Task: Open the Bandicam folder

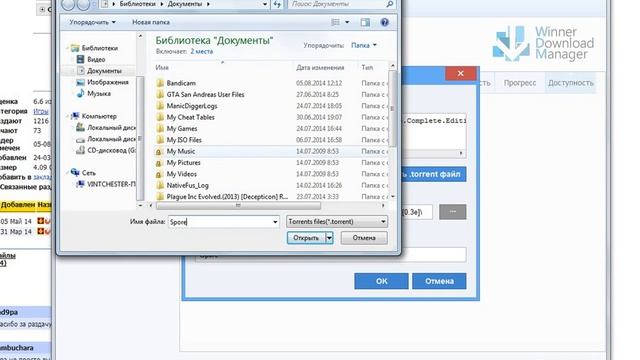Action: coord(181,83)
